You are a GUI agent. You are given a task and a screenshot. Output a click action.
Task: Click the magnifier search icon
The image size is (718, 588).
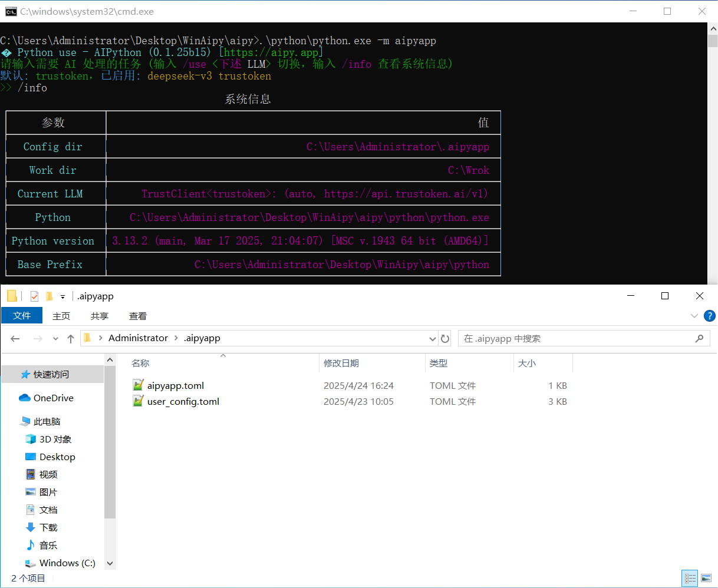(699, 338)
